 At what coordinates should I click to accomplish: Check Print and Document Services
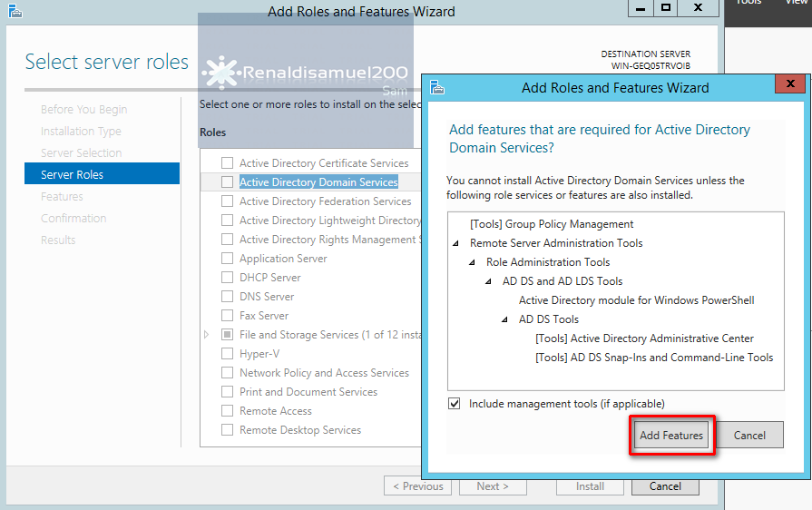[x=227, y=392]
